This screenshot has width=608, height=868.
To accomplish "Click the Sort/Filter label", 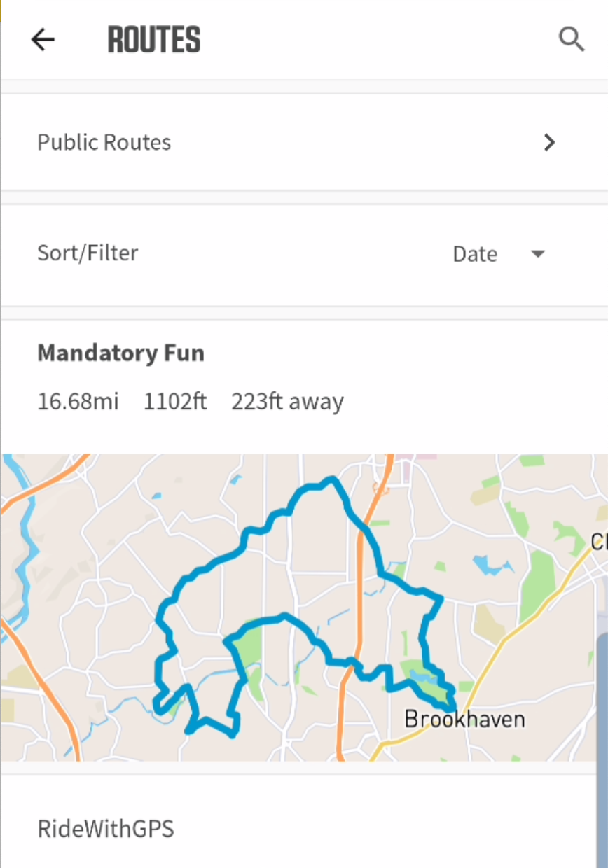I will point(88,253).
